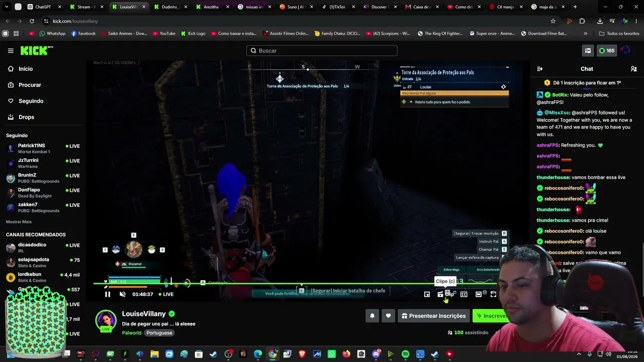644x362 pixels.
Task: Open BruninZ PUBG channel
Action: [43, 178]
